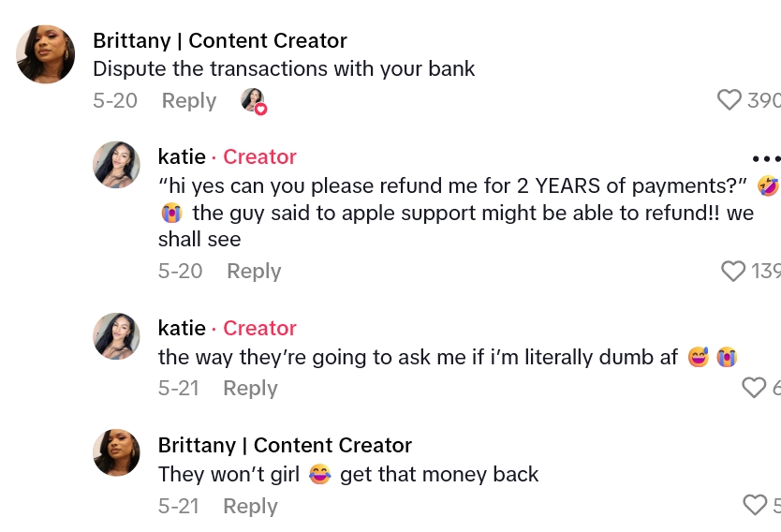The image size is (781, 532).
Task: Click the 5-20 date on Brittany's top comment
Action: pos(115,100)
